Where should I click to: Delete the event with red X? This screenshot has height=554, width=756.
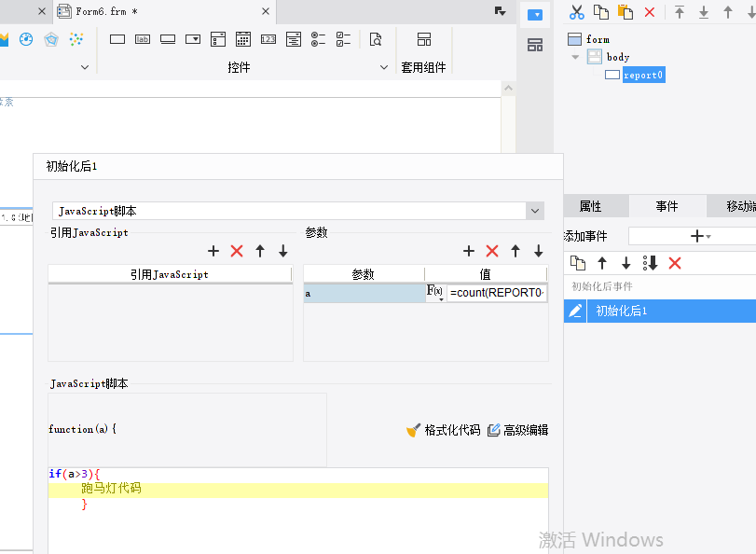(675, 263)
